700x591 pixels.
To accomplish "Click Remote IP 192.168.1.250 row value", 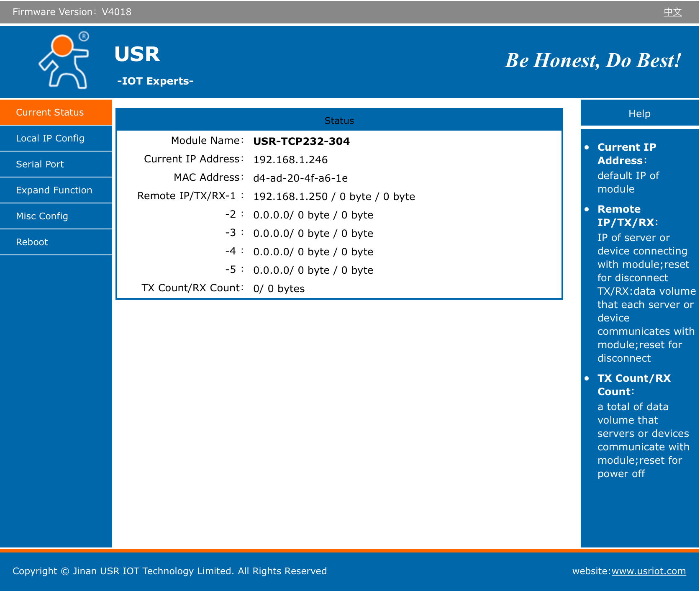I will (x=334, y=196).
